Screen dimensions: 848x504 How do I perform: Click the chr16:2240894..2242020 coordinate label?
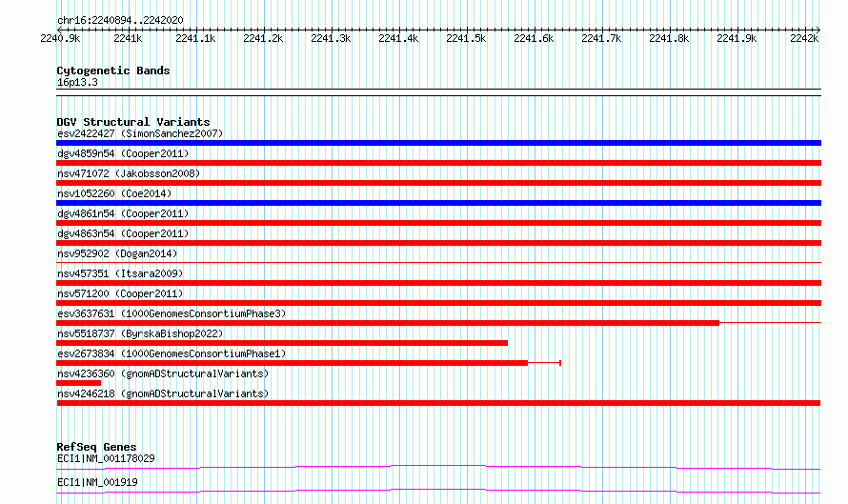click(x=120, y=20)
